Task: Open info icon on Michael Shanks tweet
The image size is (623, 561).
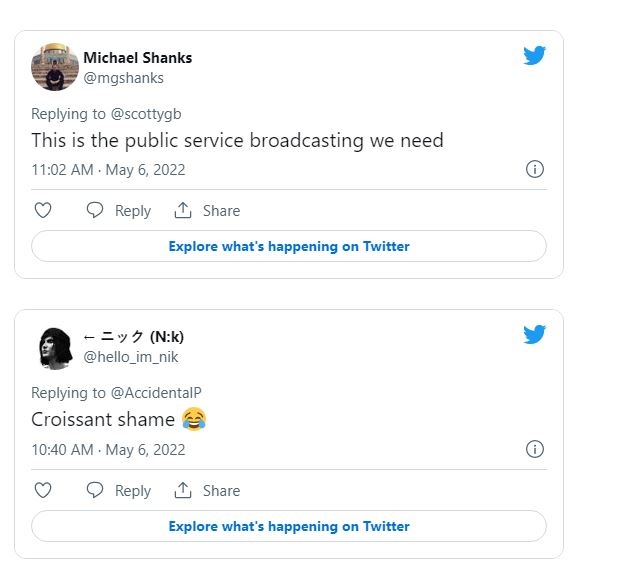Action: pos(535,169)
